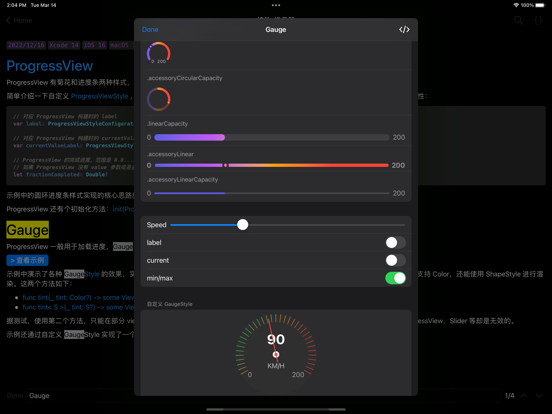
Task: Turn off the min/max toggle
Action: click(395, 278)
